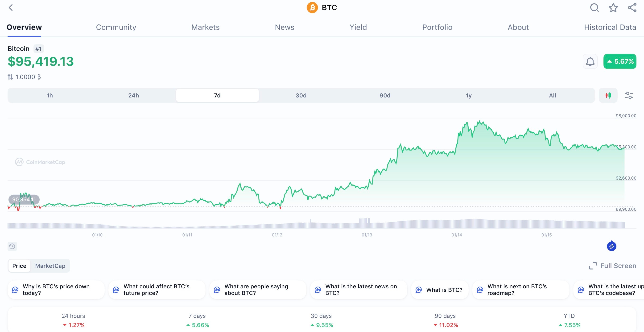Image resolution: width=644 pixels, height=332 pixels.
Task: Select the 30d time range
Action: (301, 95)
